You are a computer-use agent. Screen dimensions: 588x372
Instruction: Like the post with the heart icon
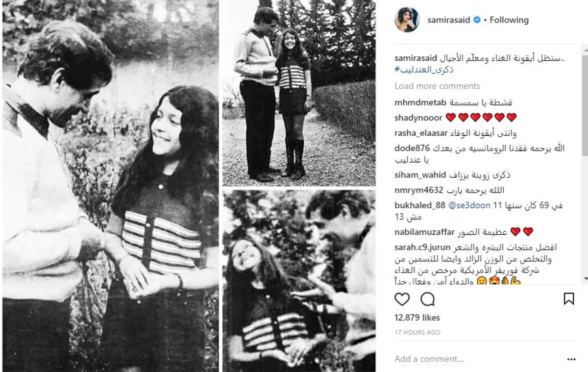point(402,299)
